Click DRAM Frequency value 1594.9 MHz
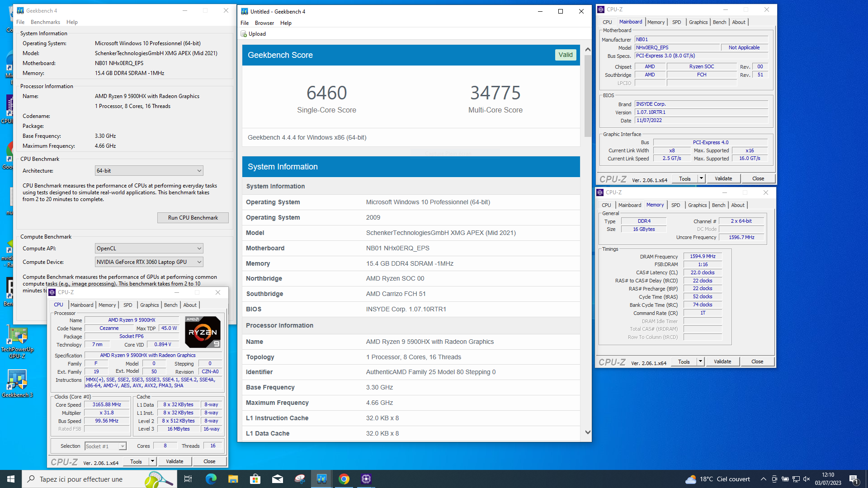This screenshot has height=488, width=868. [703, 256]
